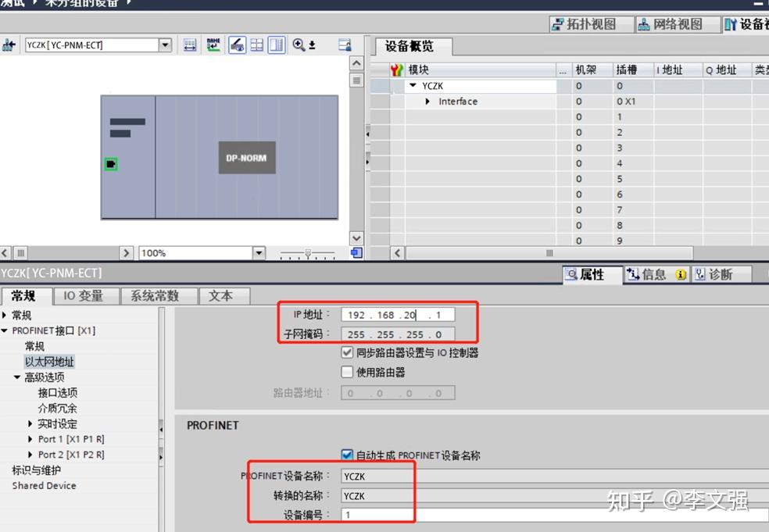Select 常规 under PROFINET接口 [X1]
The height and width of the screenshot is (532, 769).
coord(34,346)
